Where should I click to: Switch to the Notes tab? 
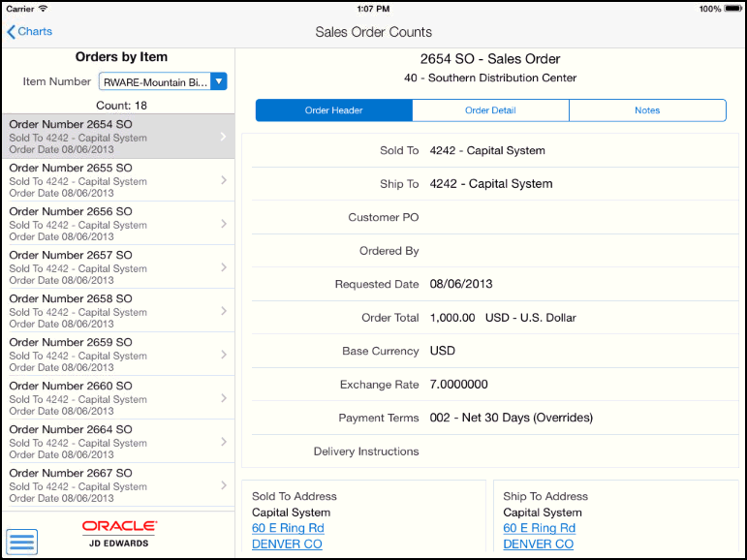coord(647,110)
